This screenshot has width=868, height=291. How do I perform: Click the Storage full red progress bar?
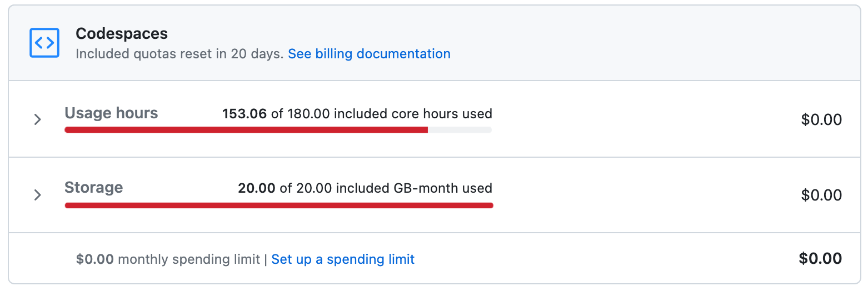point(278,205)
